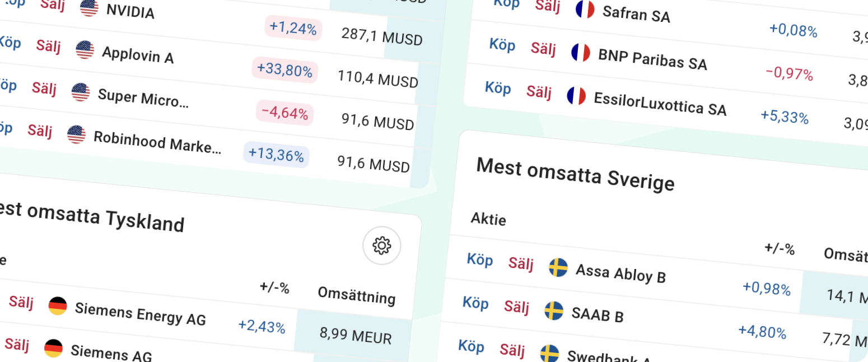Sort Tyskland list by Omsättning column

(x=356, y=295)
